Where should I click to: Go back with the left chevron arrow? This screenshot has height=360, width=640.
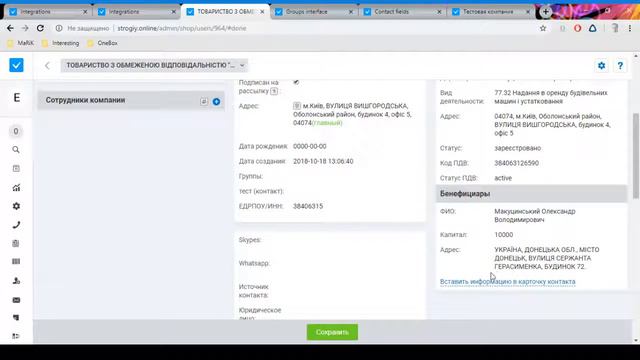point(47,65)
